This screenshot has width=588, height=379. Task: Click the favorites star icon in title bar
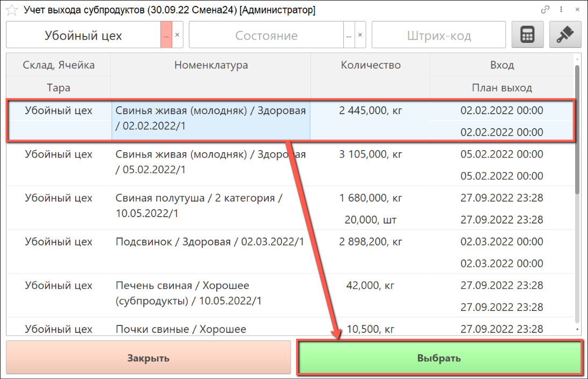pyautogui.click(x=11, y=10)
